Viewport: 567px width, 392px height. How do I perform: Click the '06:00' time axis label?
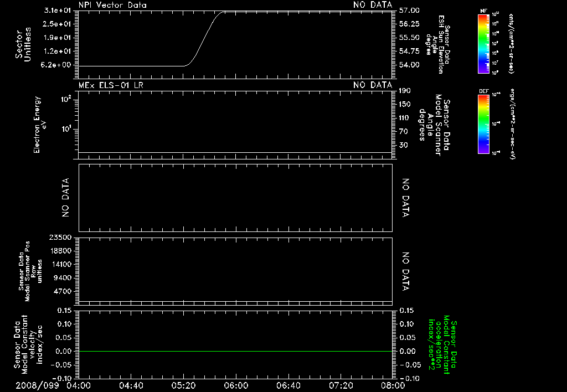coord(236,385)
